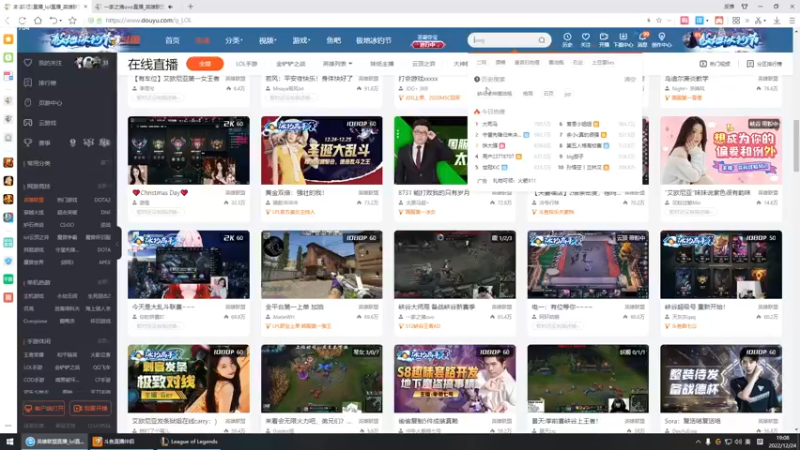The width and height of the screenshot is (800, 450).
Task: Click the browser back arrow
Action: (x=7, y=20)
